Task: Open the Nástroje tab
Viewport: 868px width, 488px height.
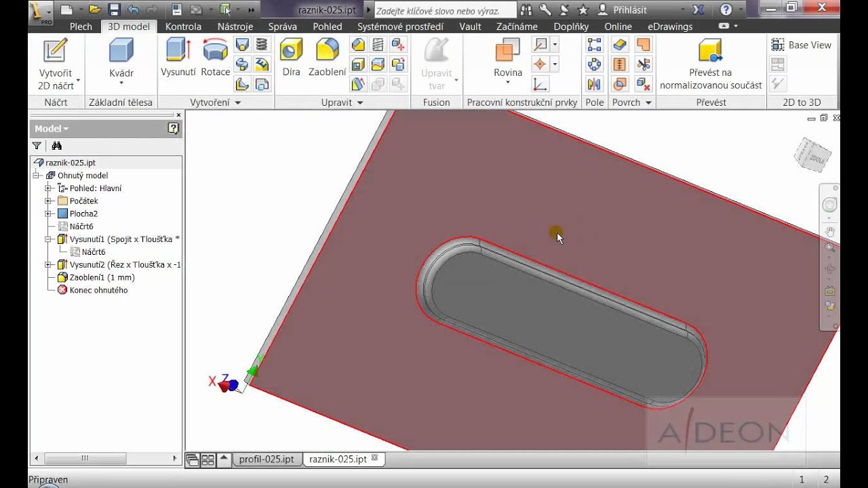Action: point(235,26)
